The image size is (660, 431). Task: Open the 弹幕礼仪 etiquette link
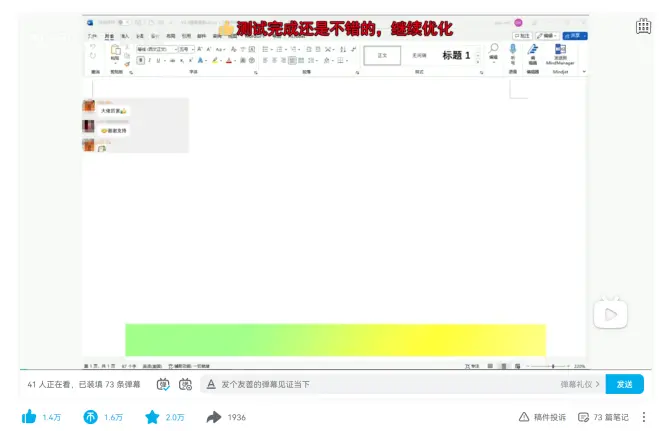[x=580, y=384]
